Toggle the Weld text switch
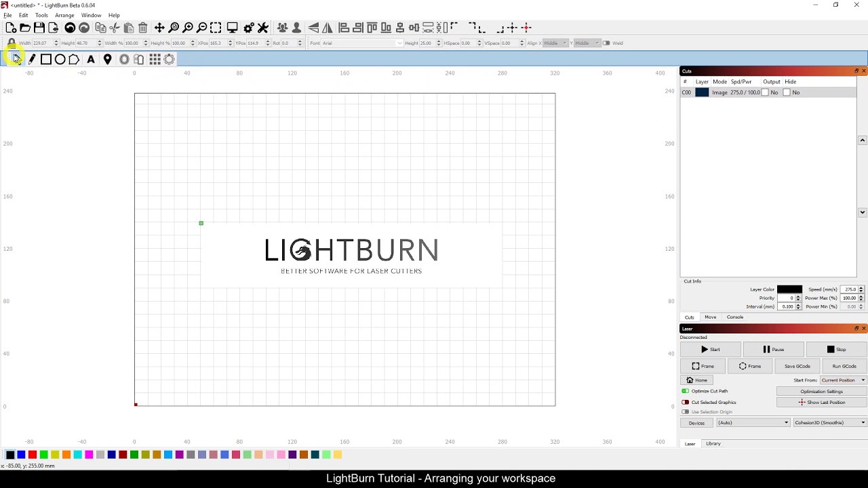 606,43
